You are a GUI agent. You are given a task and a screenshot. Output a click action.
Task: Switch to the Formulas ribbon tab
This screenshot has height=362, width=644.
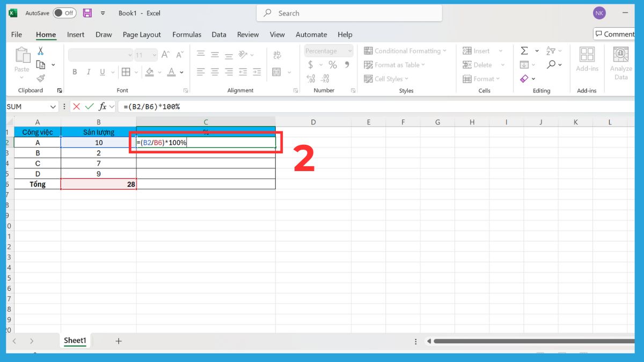[x=187, y=34]
